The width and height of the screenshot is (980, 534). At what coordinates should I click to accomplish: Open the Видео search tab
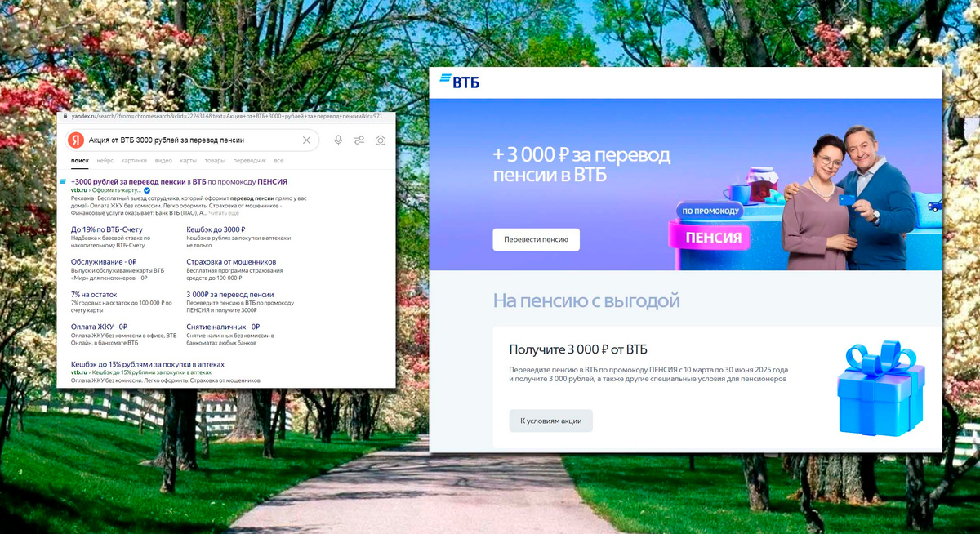pos(163,161)
